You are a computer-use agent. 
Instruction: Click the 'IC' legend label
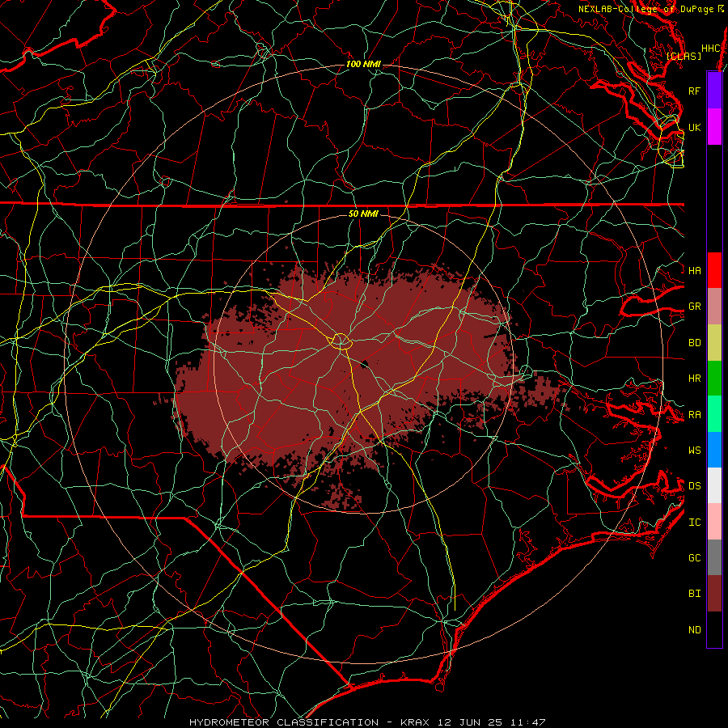point(694,523)
